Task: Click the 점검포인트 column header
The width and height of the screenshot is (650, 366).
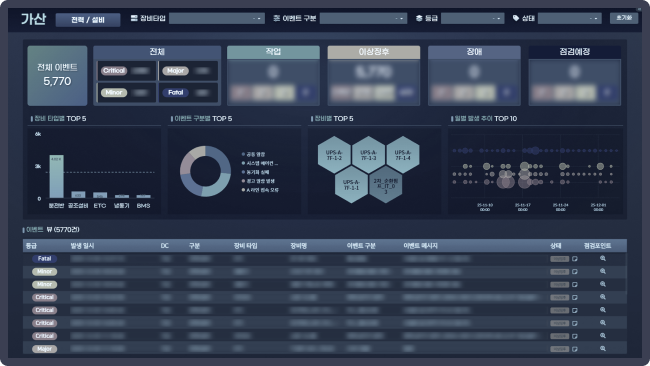Action: [x=597, y=246]
